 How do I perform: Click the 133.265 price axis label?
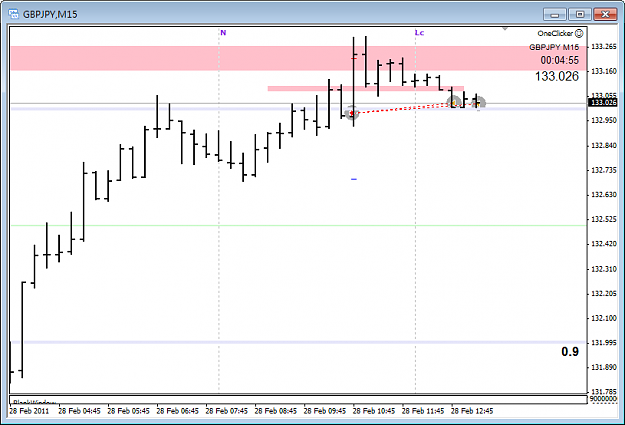click(603, 47)
